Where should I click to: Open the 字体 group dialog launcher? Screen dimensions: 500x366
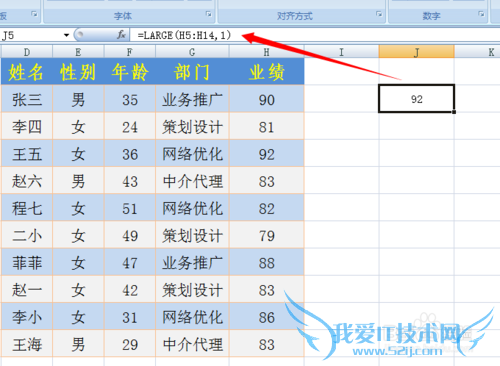[209, 14]
